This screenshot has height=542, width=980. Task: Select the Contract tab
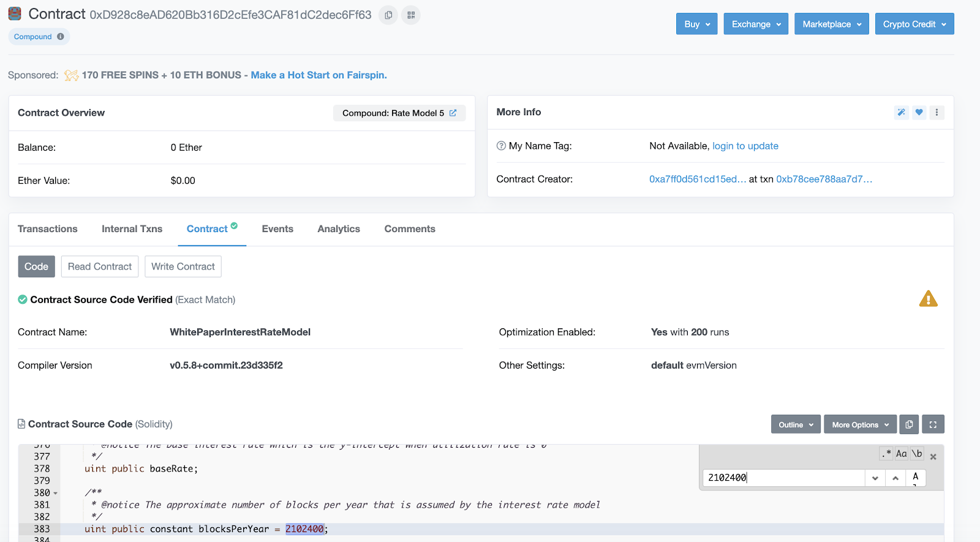point(212,229)
